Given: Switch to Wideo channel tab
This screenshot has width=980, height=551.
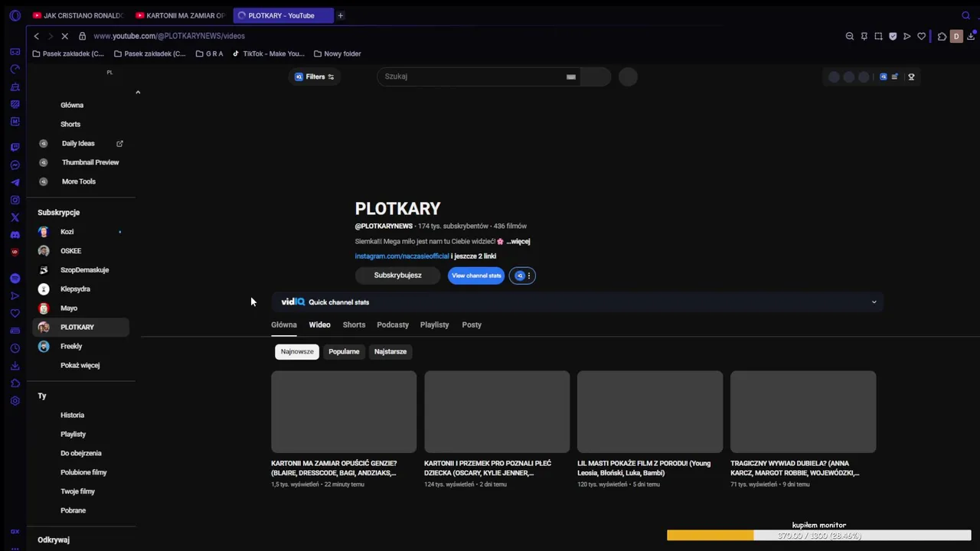Looking at the screenshot, I should click(x=320, y=324).
